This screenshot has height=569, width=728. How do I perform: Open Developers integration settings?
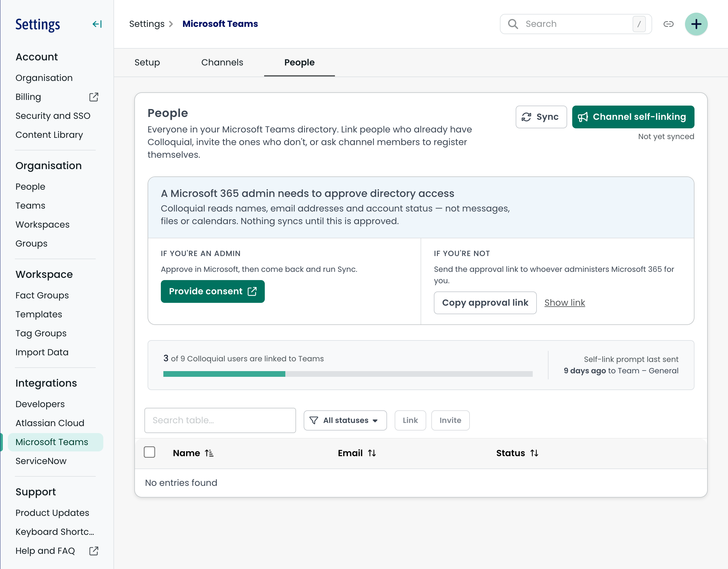point(40,404)
